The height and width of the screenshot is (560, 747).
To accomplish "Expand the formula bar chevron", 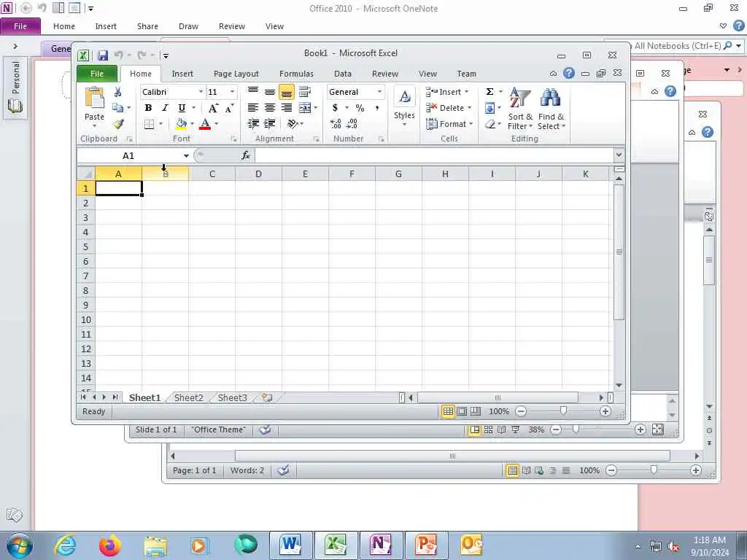I will coord(619,155).
